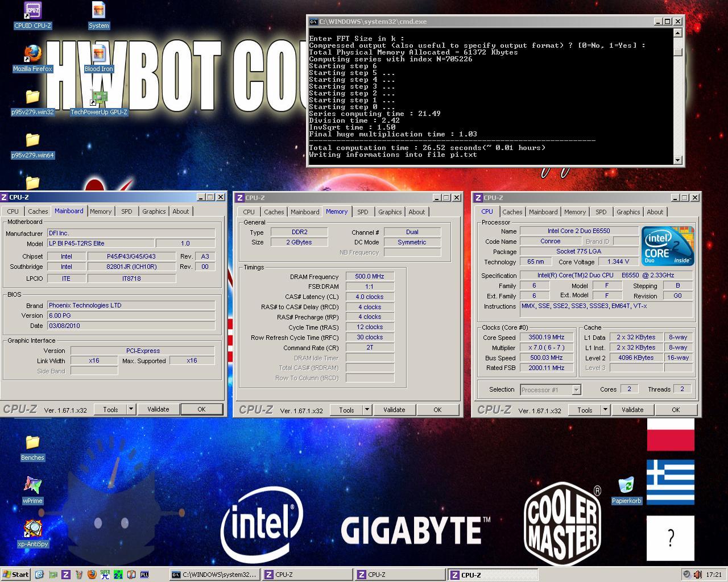
Task: Click the PLL quick launch icon
Action: (144, 575)
